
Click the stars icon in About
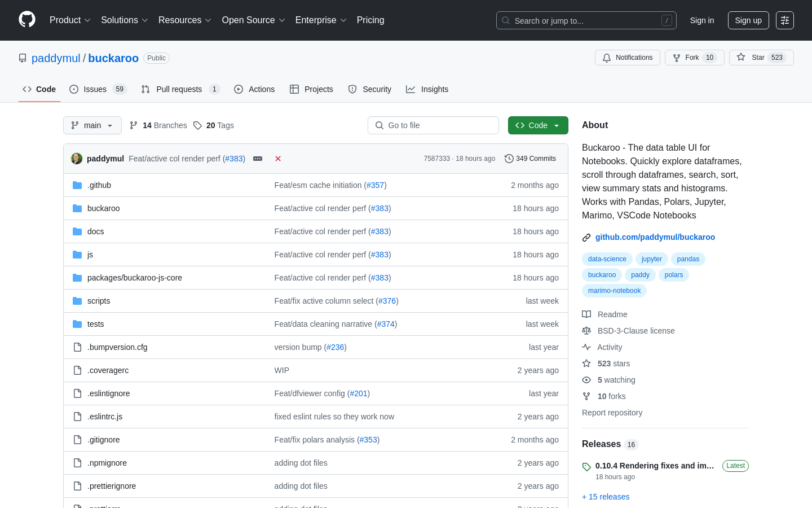(586, 364)
